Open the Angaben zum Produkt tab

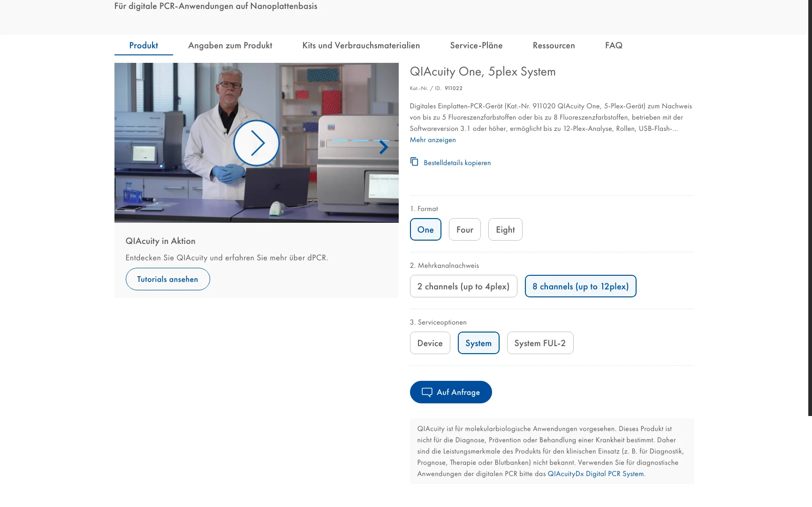(230, 45)
